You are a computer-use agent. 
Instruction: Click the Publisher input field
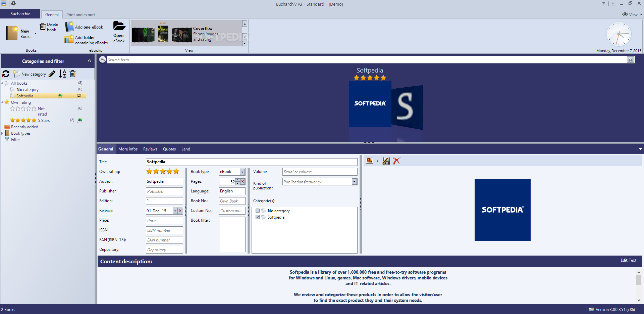pyautogui.click(x=164, y=191)
